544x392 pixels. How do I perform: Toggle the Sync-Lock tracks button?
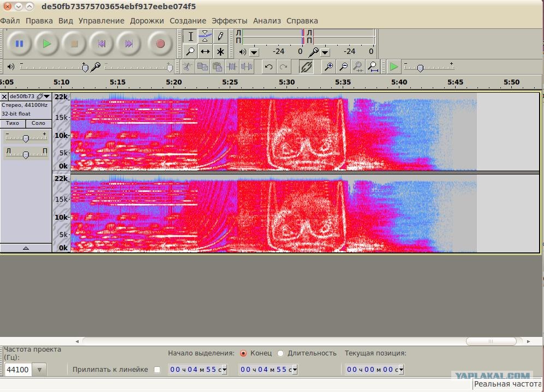(x=306, y=67)
